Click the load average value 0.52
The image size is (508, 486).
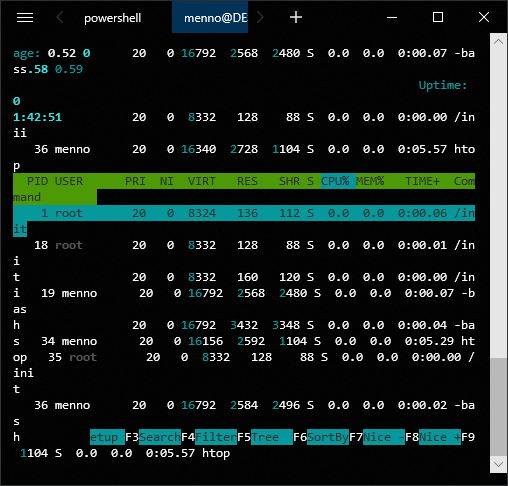tap(62, 53)
